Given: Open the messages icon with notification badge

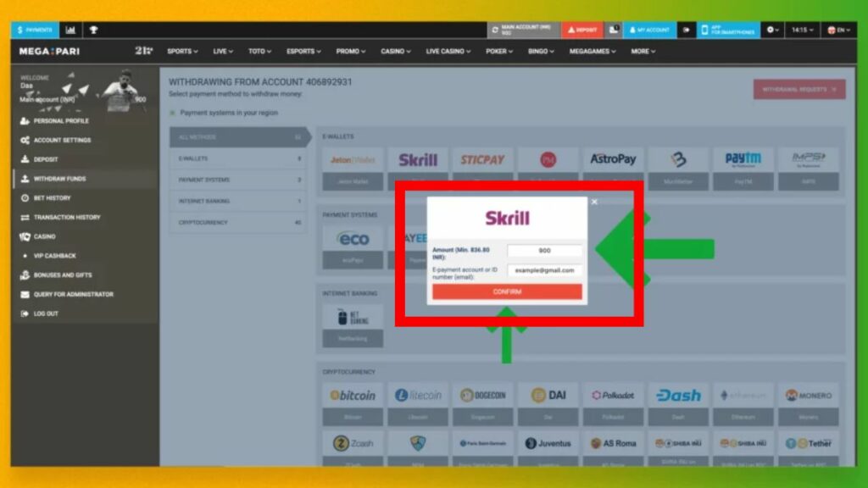Looking at the screenshot, I should coord(614,30).
